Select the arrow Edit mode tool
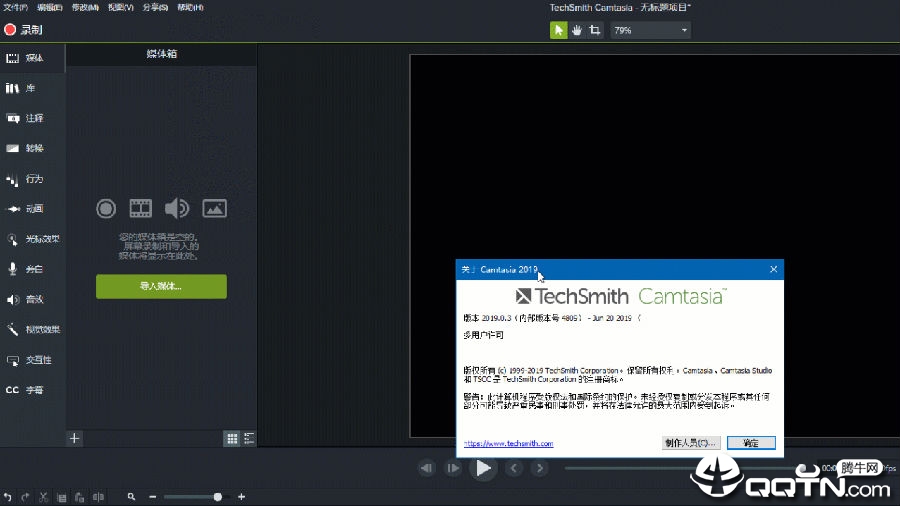The image size is (900, 506). tap(558, 30)
